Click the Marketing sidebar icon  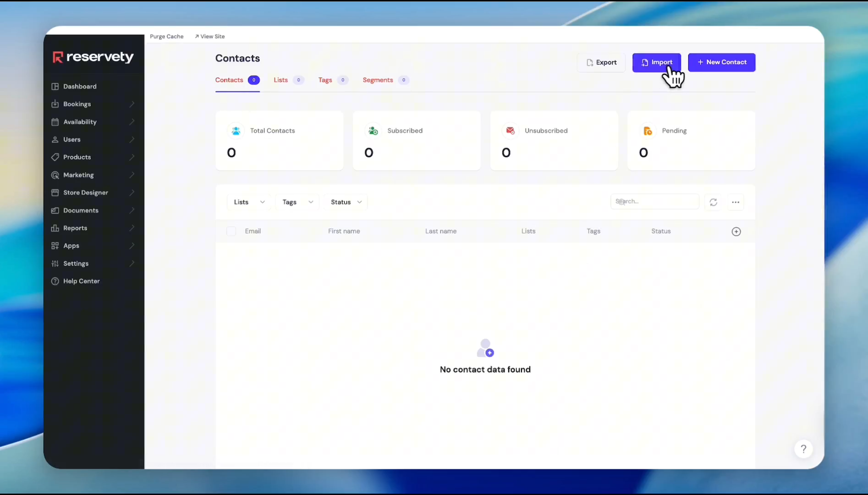point(55,175)
